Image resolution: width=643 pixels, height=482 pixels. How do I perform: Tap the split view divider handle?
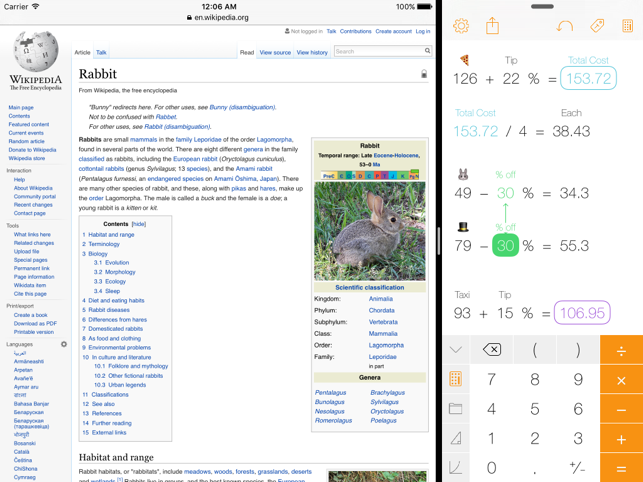click(x=439, y=241)
